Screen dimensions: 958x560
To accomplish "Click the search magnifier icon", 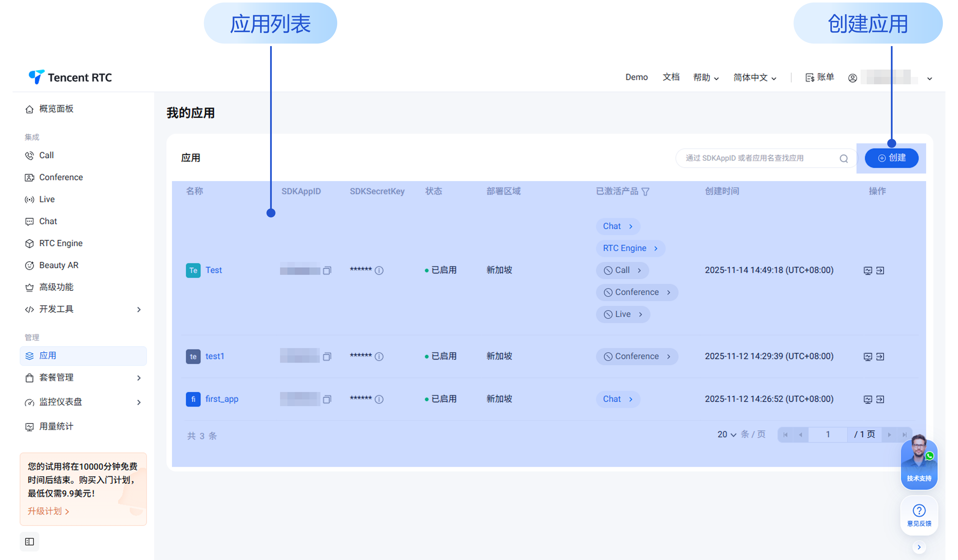I will (843, 158).
